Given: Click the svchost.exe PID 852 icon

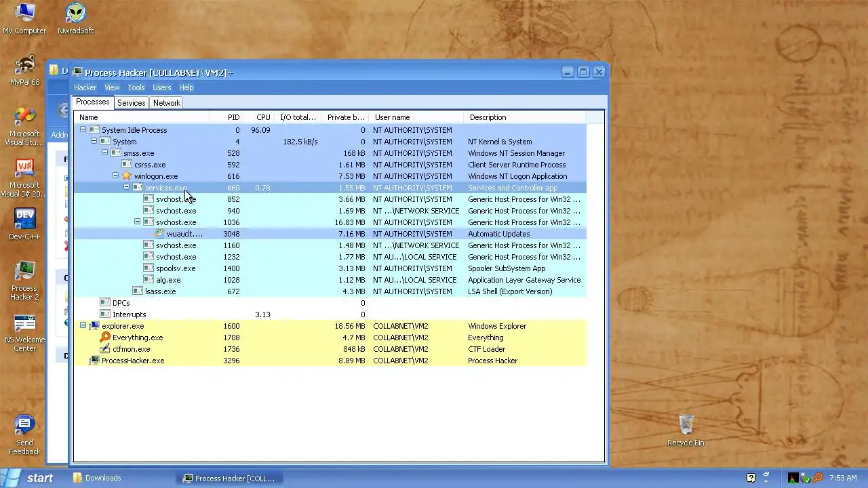Looking at the screenshot, I should 149,199.
